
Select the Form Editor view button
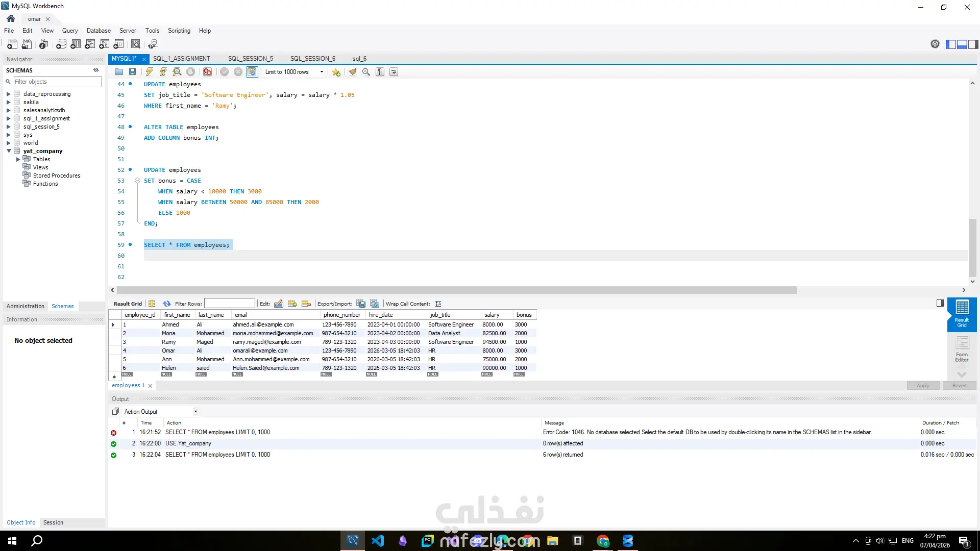(x=962, y=349)
